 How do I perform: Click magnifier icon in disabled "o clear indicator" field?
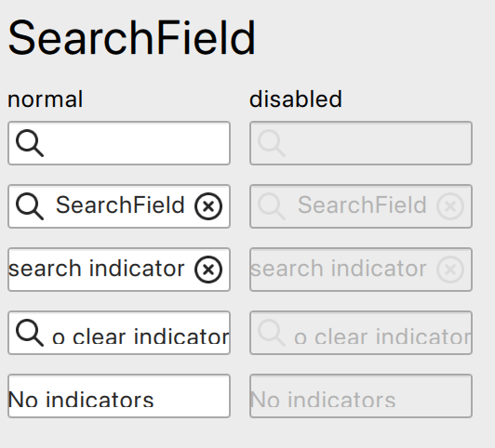coord(272,333)
